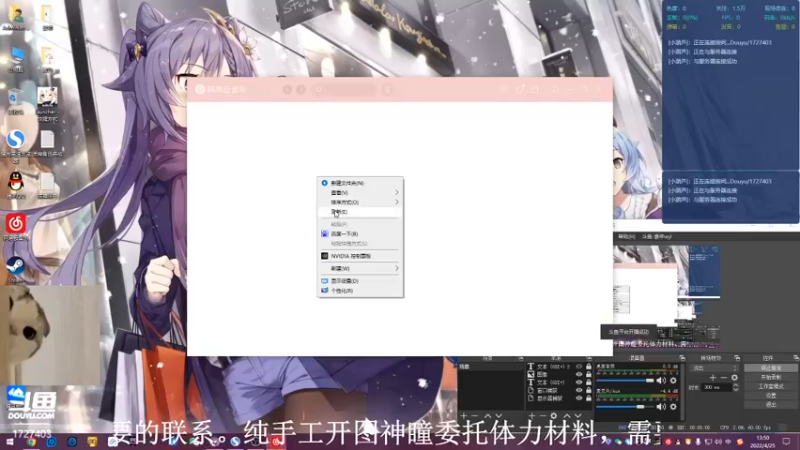Open notification center in system tray
This screenshot has height=450, width=800.
pos(786,441)
